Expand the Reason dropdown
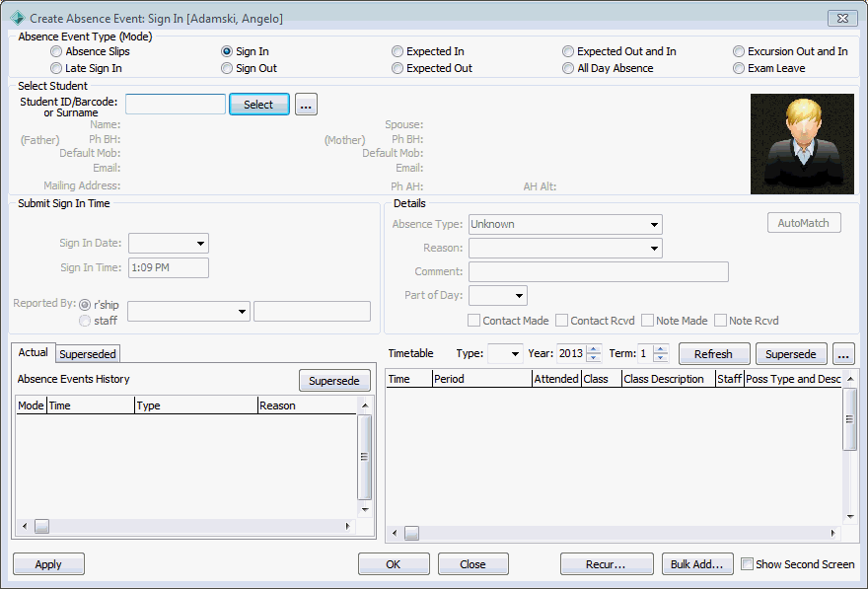Viewport: 868px width, 589px height. pos(654,248)
